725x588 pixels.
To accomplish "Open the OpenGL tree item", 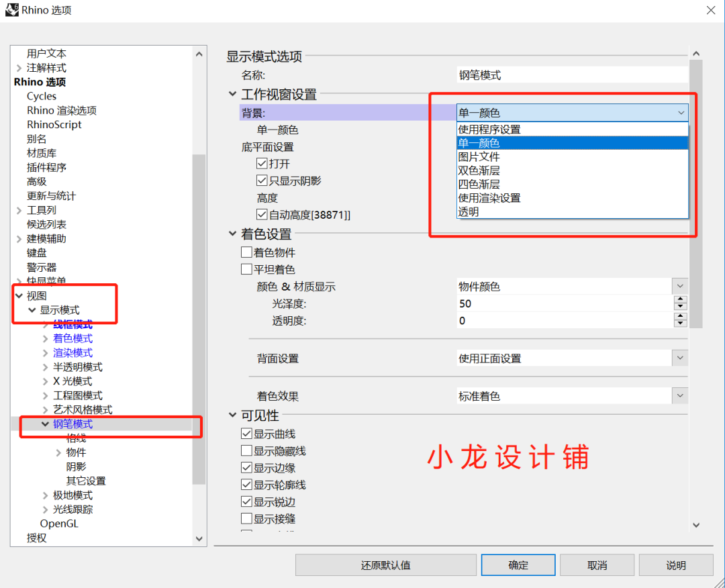I will (x=59, y=524).
